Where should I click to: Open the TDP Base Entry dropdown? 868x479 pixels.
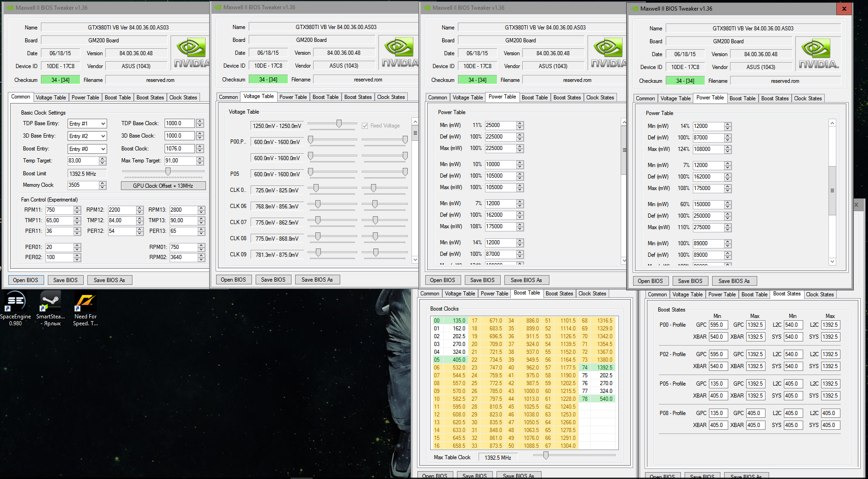pos(87,124)
